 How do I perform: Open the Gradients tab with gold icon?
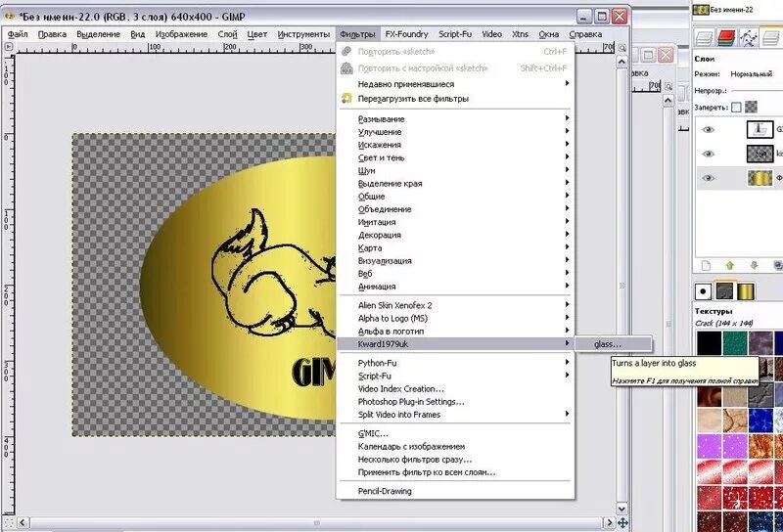[x=746, y=291]
